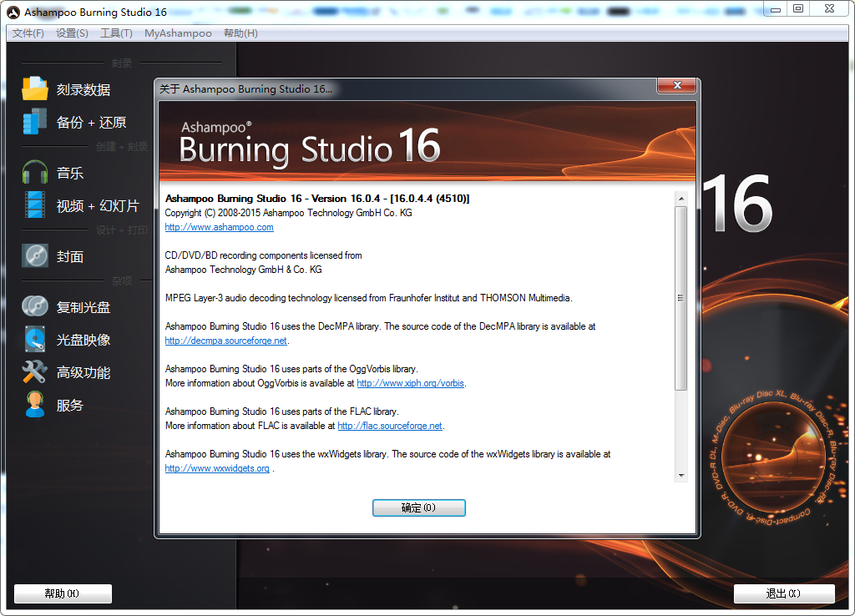Click the 复制光盘 discs icon
The image size is (855, 616).
(35, 306)
